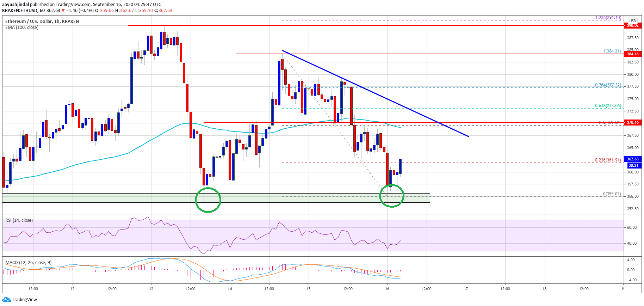Click the date label 16 on time axis
This screenshot has width=644, height=306.
pos(387,289)
